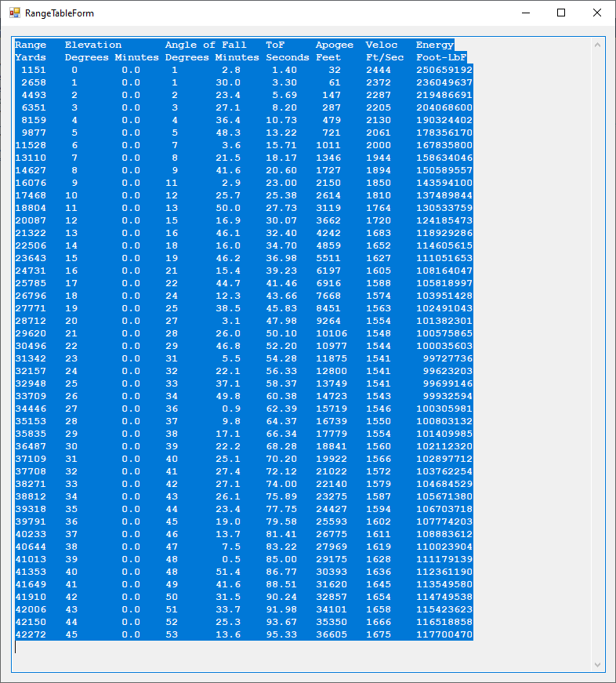Click range value 42272 in last row
This screenshot has height=683, width=616.
click(31, 634)
